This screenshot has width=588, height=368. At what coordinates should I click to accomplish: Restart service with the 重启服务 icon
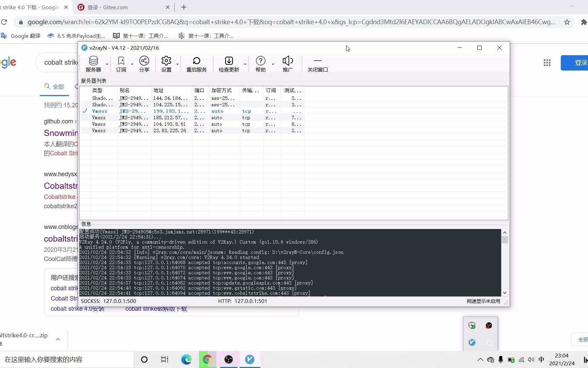tap(196, 64)
